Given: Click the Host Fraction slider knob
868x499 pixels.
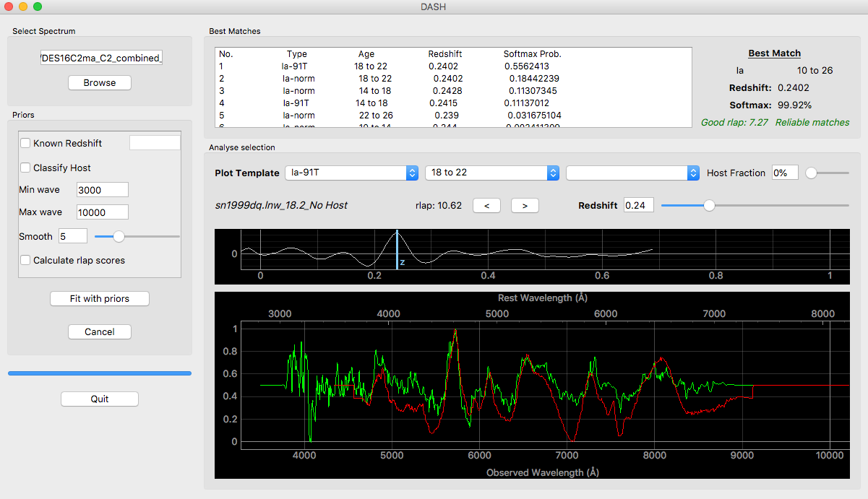Looking at the screenshot, I should pos(811,173).
